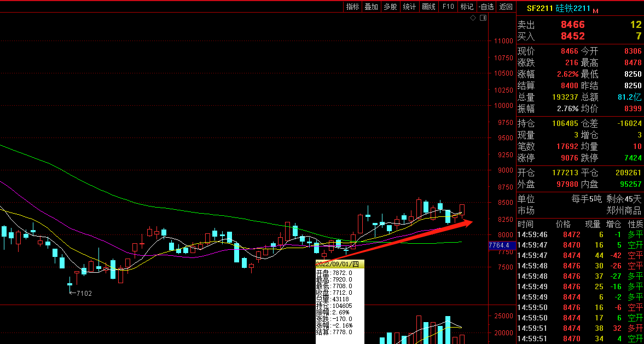Click the 2022/09/01 date tooltip header
The width and height of the screenshot is (644, 344).
click(x=339, y=264)
